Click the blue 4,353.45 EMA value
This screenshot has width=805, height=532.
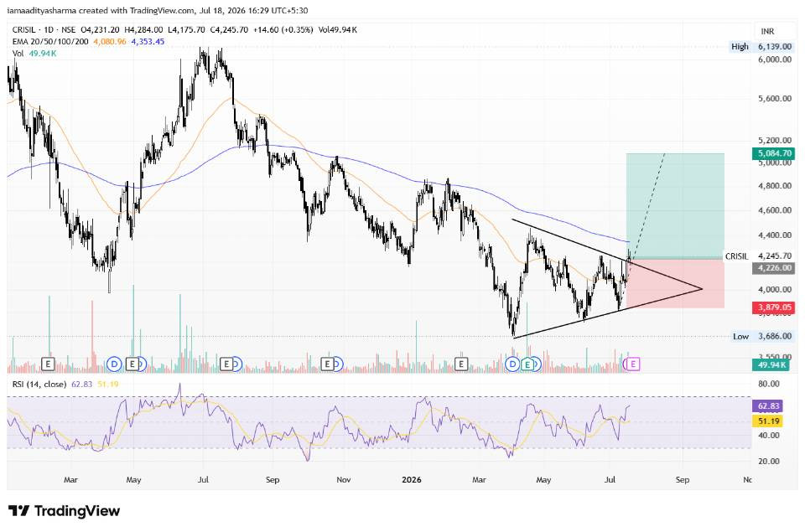pos(148,41)
